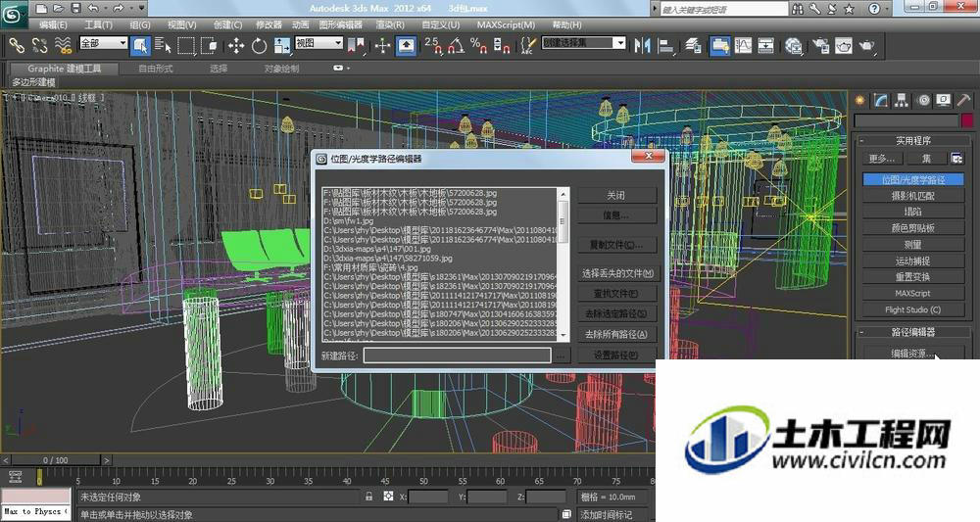The image size is (980, 522).
Task: Click the path list vertical scrollbar
Action: click(563, 264)
